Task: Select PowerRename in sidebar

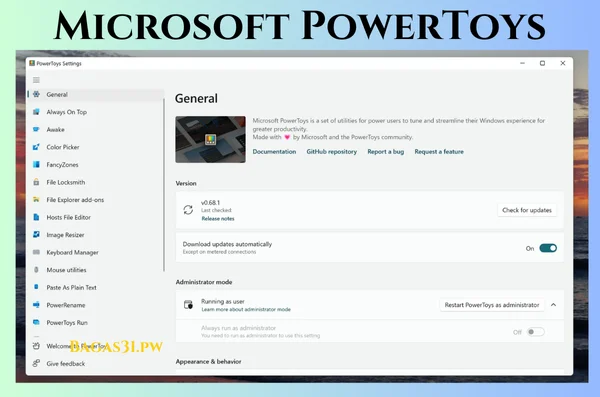Action: pos(96,305)
